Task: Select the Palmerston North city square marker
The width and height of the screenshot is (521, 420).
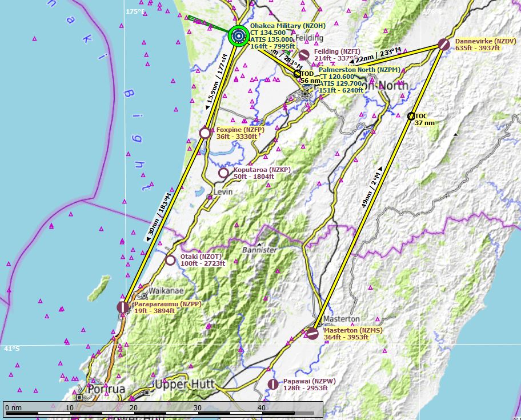Action: pos(305,94)
